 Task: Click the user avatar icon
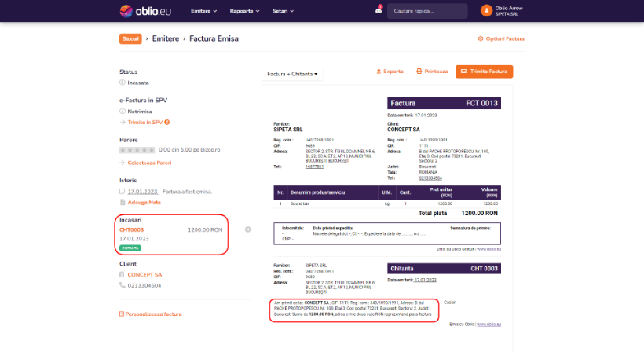(x=486, y=11)
